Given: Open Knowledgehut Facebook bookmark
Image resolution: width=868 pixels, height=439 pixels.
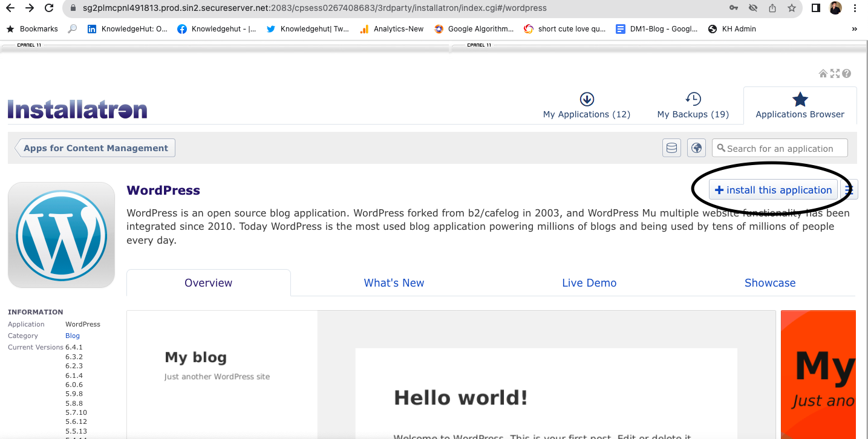Looking at the screenshot, I should pyautogui.click(x=217, y=28).
